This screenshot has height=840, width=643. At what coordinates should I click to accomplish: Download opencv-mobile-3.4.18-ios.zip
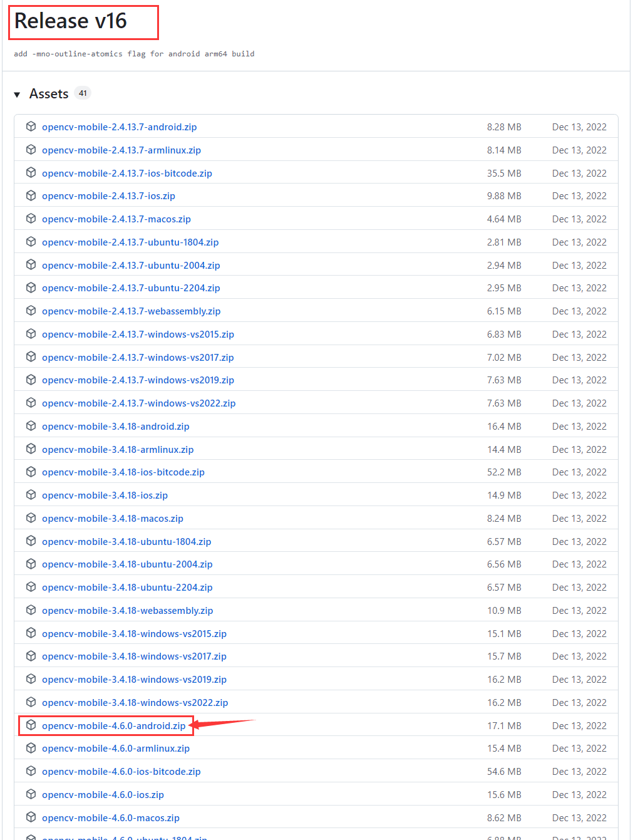click(105, 495)
